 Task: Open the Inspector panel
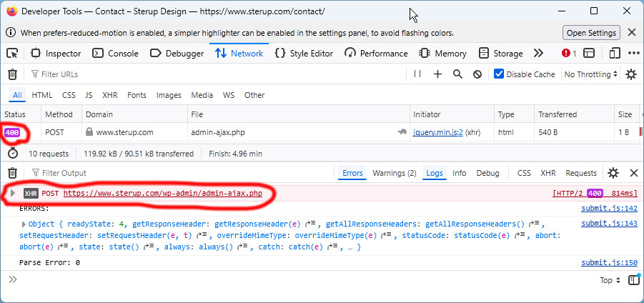pyautogui.click(x=56, y=54)
